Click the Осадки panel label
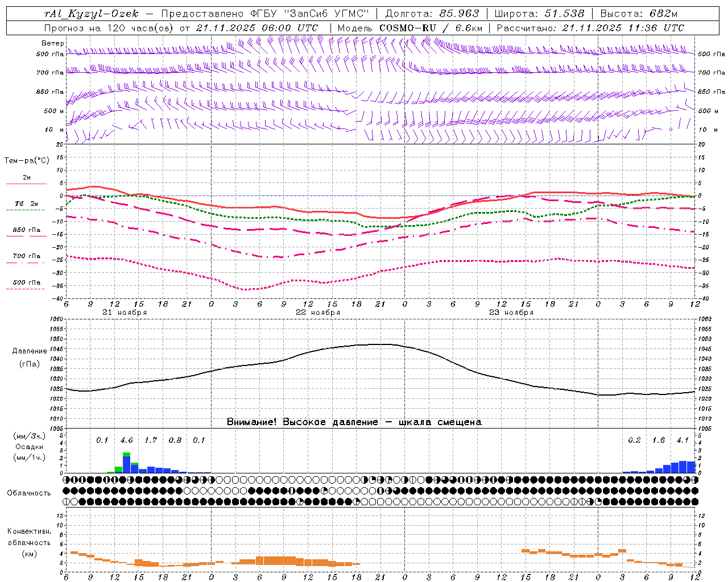 (29, 447)
